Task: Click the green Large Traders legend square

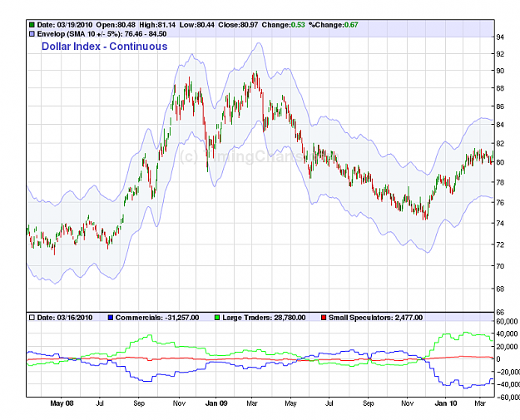Action: [x=217, y=318]
